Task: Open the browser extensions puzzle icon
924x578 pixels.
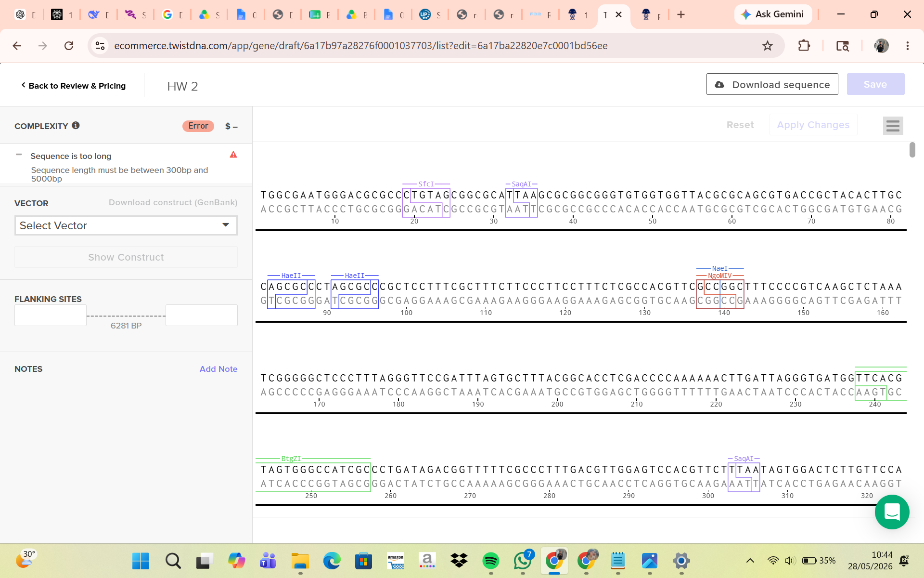Action: pyautogui.click(x=804, y=46)
